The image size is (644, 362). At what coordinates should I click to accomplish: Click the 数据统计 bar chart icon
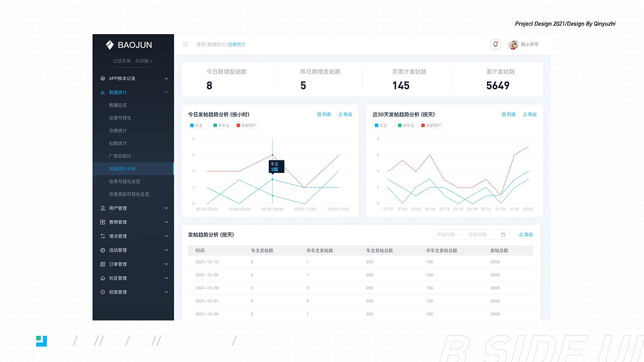pyautogui.click(x=103, y=93)
